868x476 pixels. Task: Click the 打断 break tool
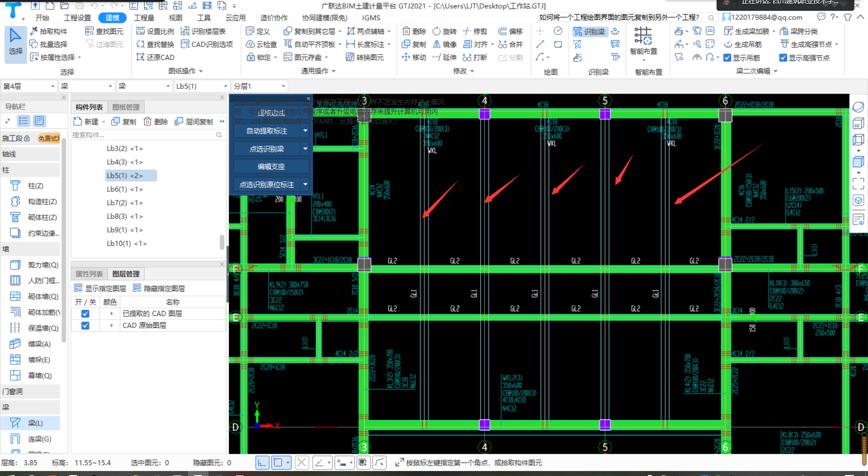click(x=475, y=57)
